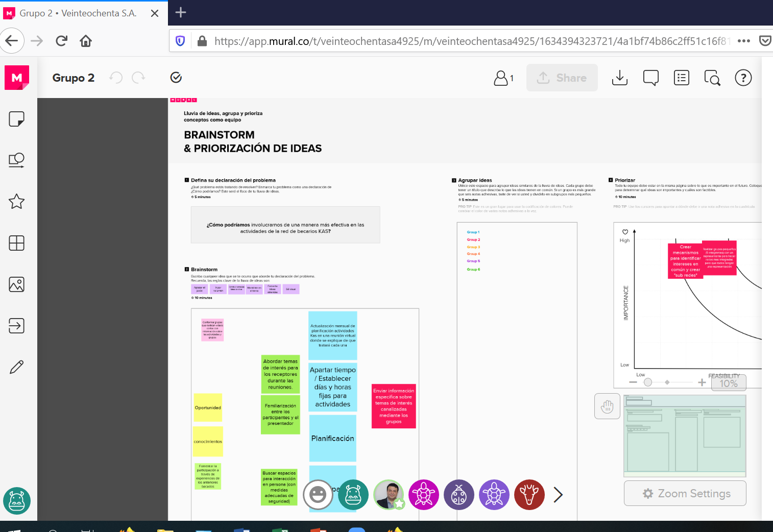Toggle the hand move mode button

tap(608, 406)
